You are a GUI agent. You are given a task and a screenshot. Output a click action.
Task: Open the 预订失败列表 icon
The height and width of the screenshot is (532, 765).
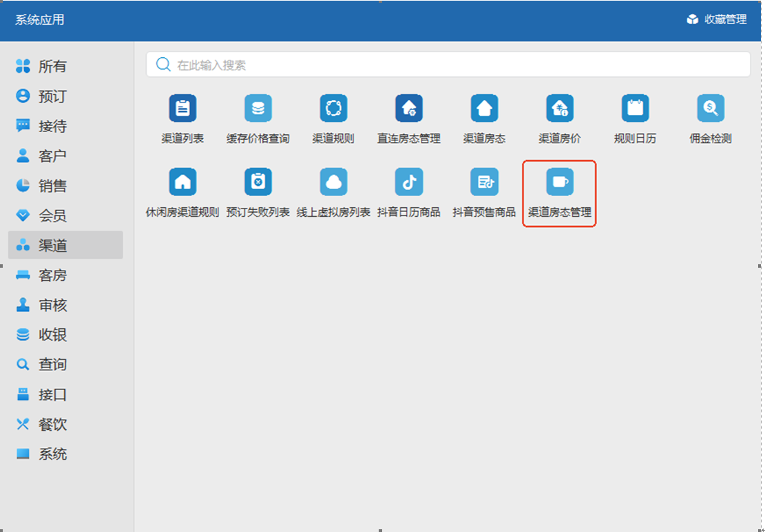point(258,182)
